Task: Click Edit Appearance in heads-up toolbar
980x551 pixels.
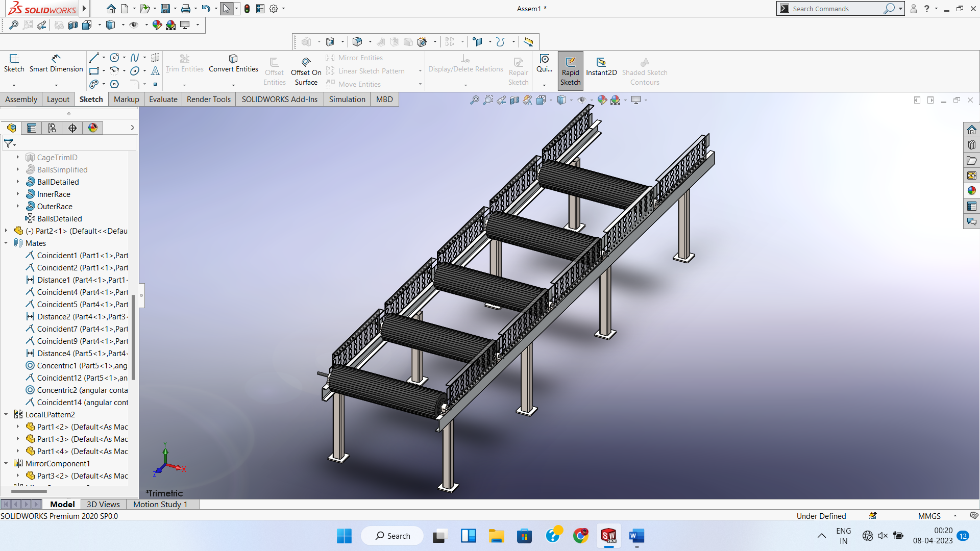Action: tap(602, 100)
